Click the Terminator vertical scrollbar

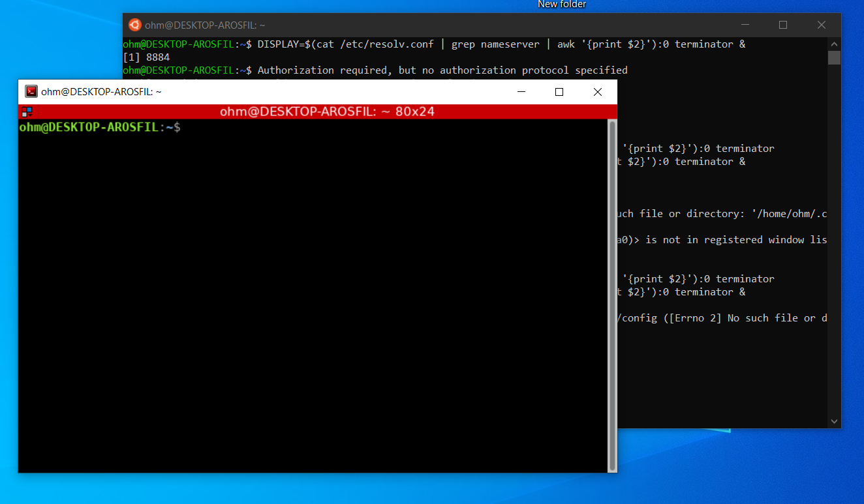click(x=612, y=295)
